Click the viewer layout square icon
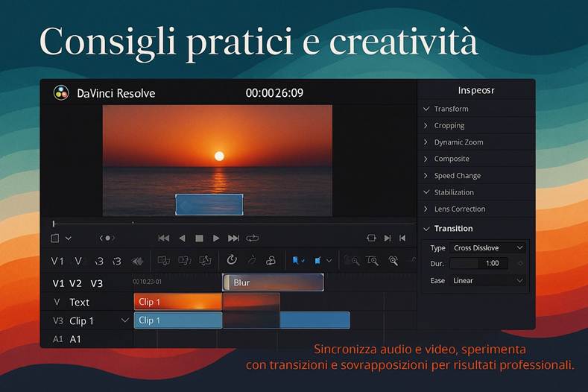 [x=54, y=238]
